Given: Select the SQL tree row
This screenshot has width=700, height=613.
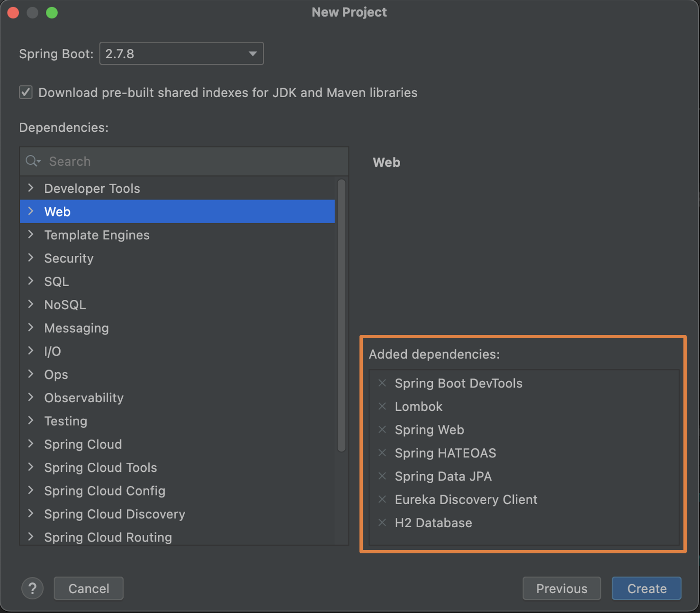Looking at the screenshot, I should (177, 281).
